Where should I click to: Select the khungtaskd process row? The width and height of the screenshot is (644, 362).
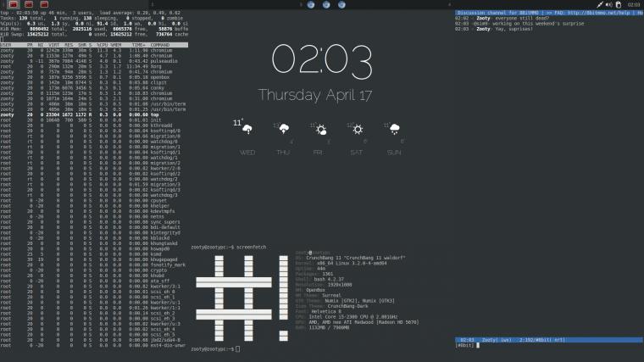point(94,243)
